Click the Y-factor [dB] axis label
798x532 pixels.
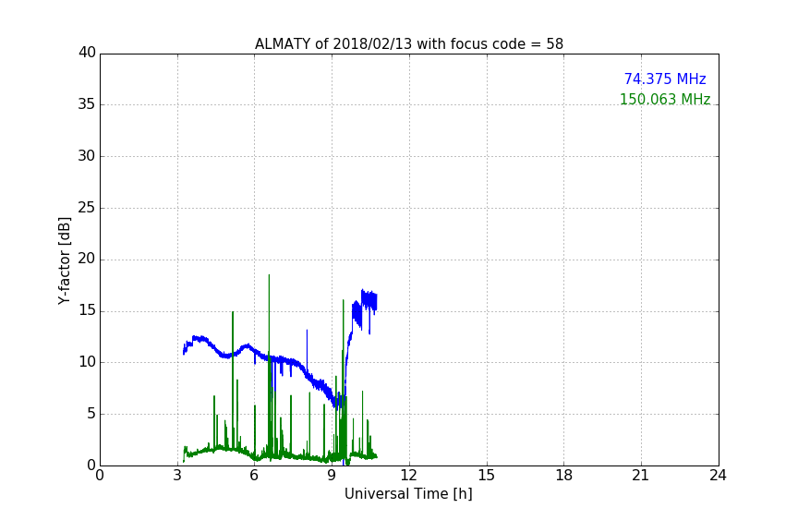click(x=64, y=260)
